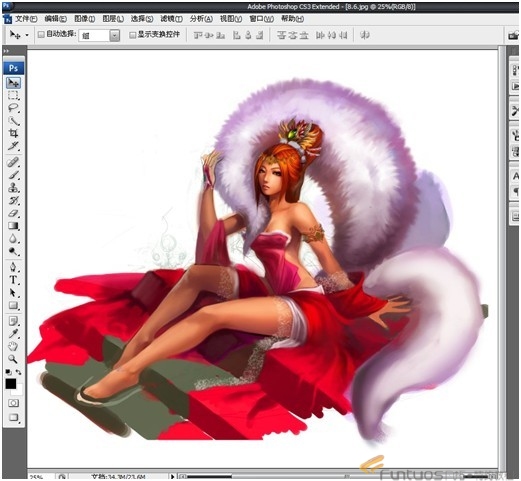This screenshot has width=521, height=481.
Task: Select the Dodge tool
Action: click(x=13, y=251)
